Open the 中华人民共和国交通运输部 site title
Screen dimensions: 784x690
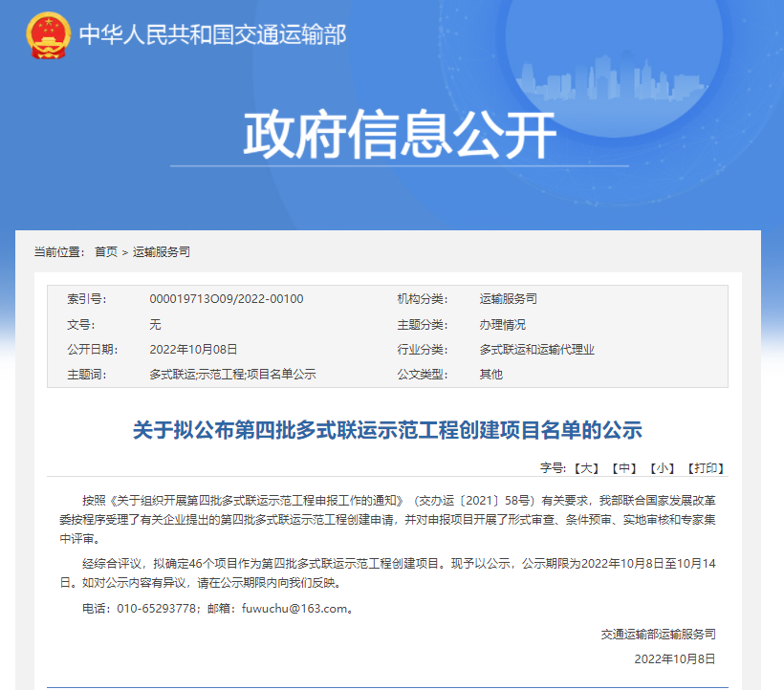click(x=213, y=35)
